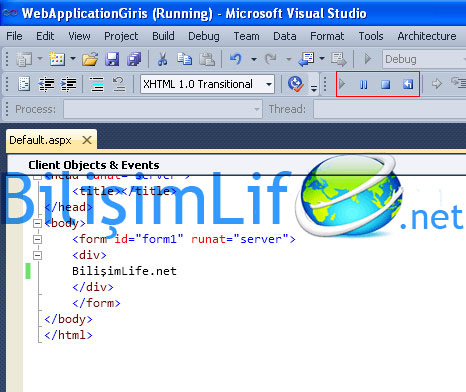Open the Architecture menu
The width and height of the screenshot is (466, 392).
click(427, 36)
